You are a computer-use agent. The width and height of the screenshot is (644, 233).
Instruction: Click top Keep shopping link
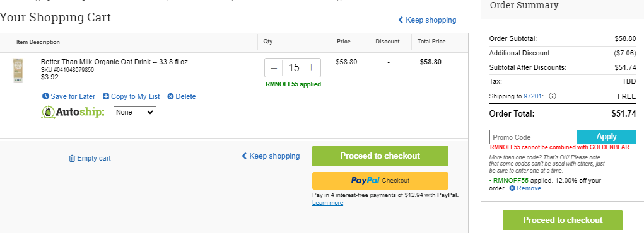427,20
